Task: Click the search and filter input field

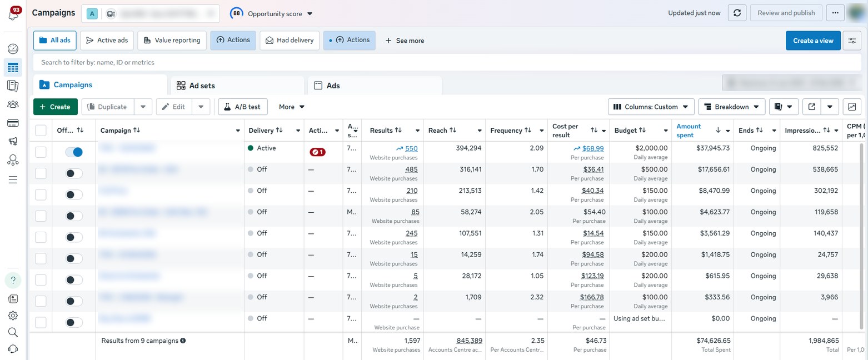Action: 447,62
